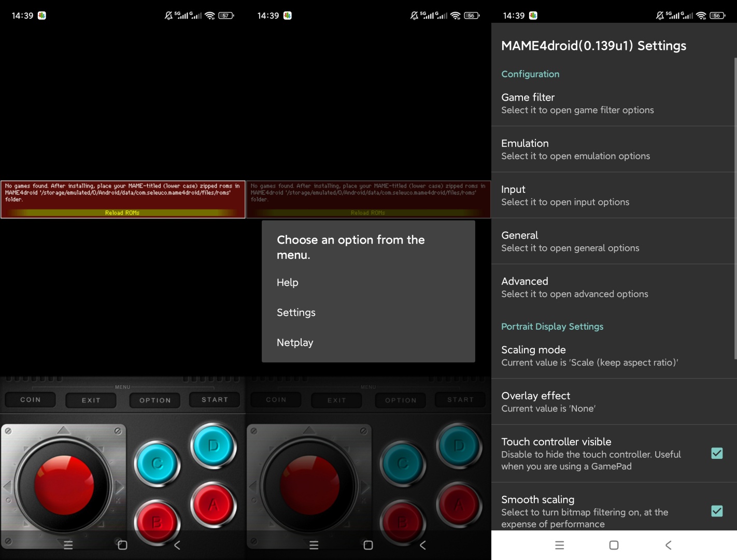The width and height of the screenshot is (737, 560).
Task: Tap the blue D button on the left screen
Action: pos(213,446)
